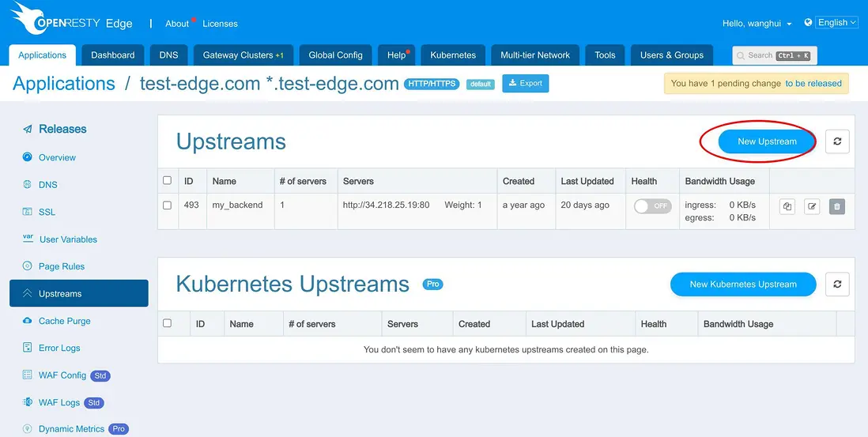Click the search magnifier icon

tap(742, 55)
